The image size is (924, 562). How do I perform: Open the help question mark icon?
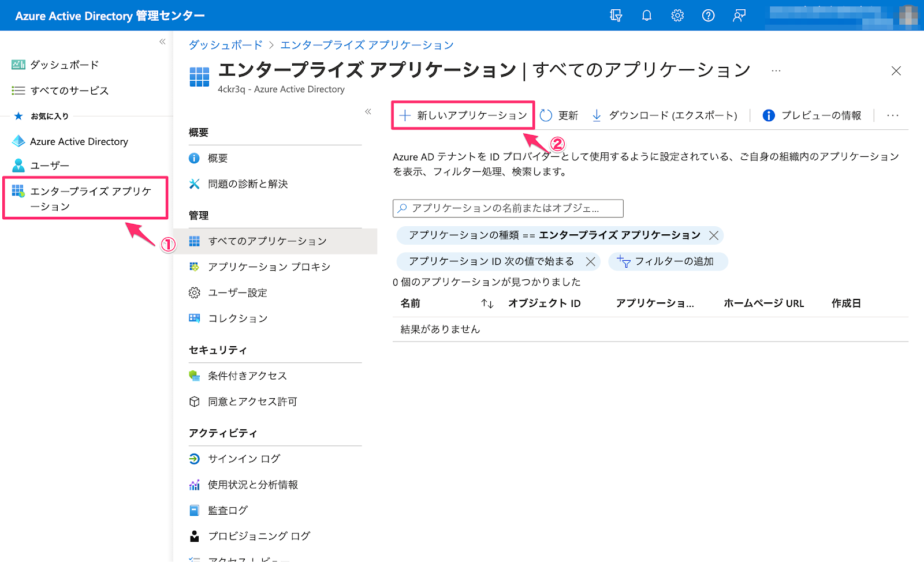coord(708,16)
